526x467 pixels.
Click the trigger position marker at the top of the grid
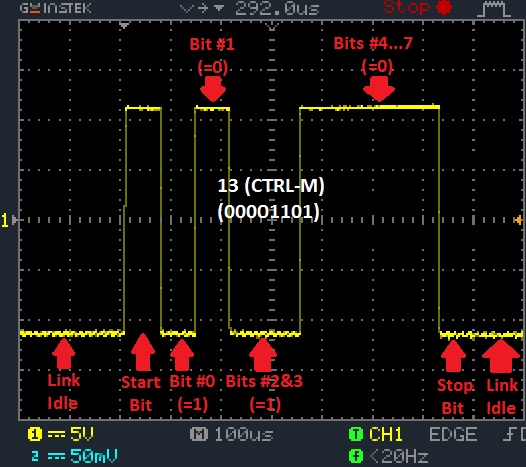coord(124,25)
